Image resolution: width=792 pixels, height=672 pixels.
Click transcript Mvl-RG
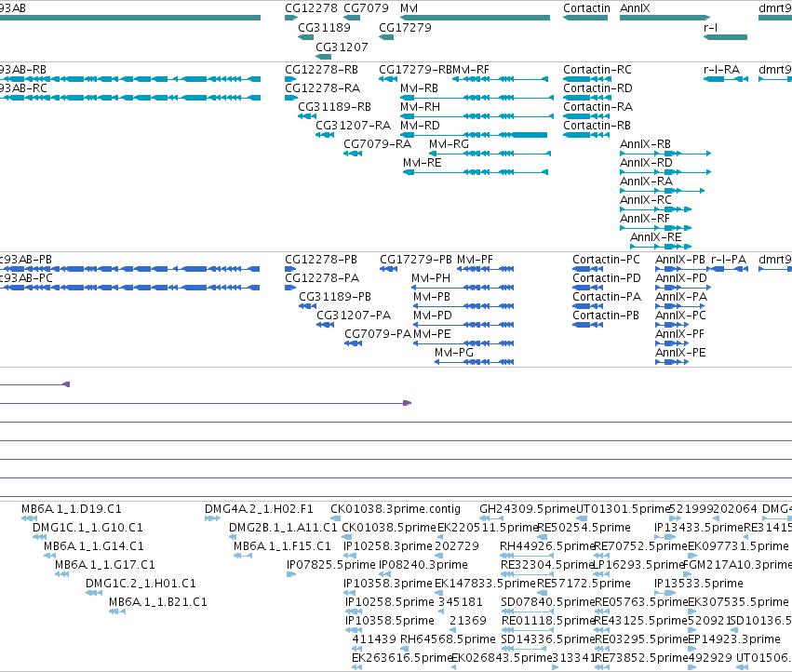pos(449,144)
